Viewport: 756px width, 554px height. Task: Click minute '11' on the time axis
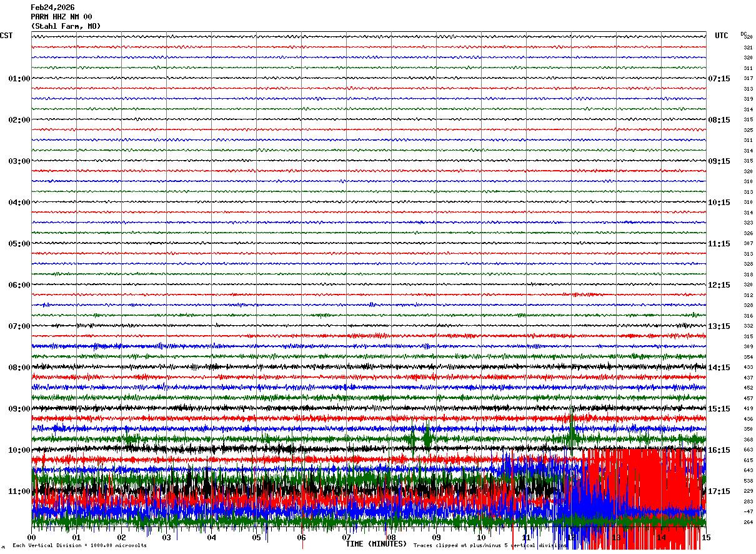[526, 538]
